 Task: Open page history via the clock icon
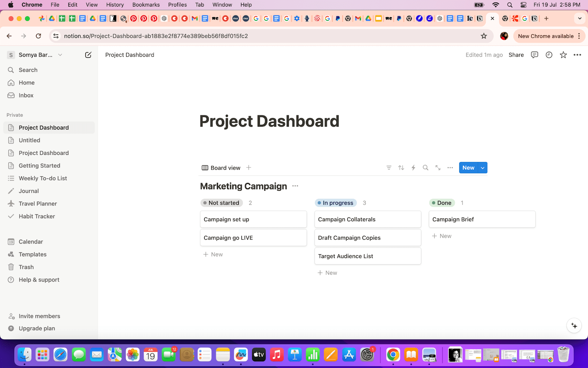(x=549, y=54)
